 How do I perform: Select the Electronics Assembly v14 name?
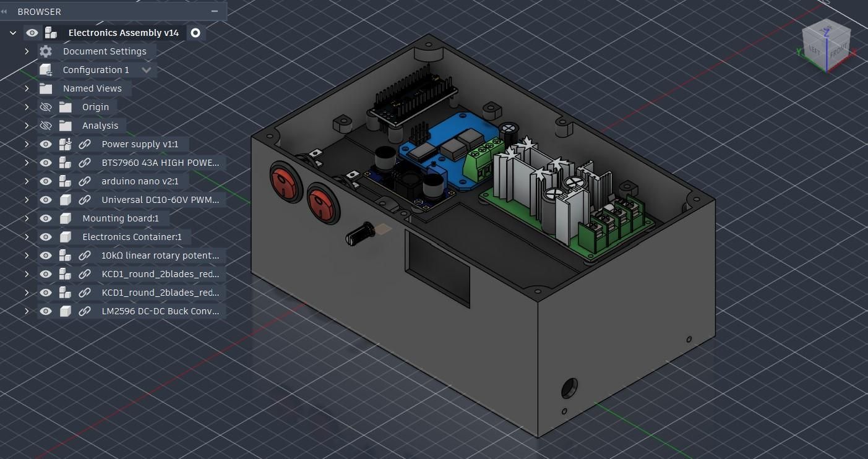pos(124,33)
